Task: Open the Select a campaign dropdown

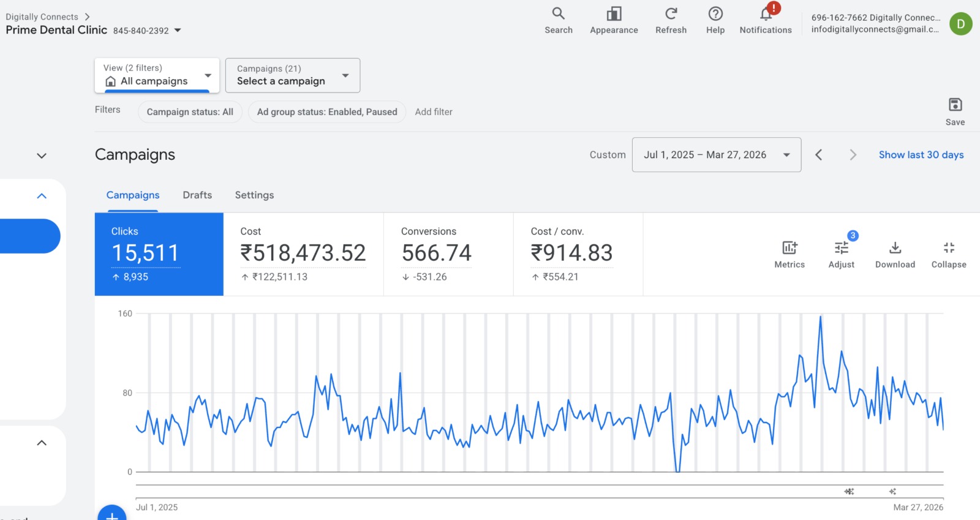Action: [x=292, y=75]
